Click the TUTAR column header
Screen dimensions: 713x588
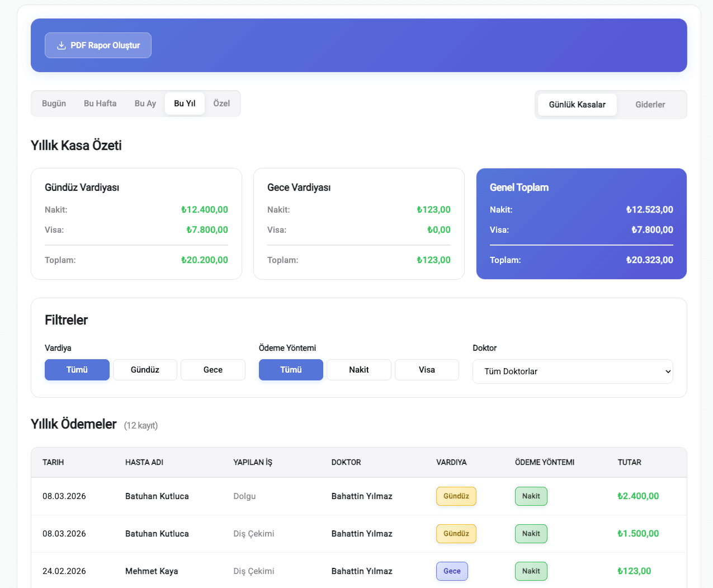(630, 462)
